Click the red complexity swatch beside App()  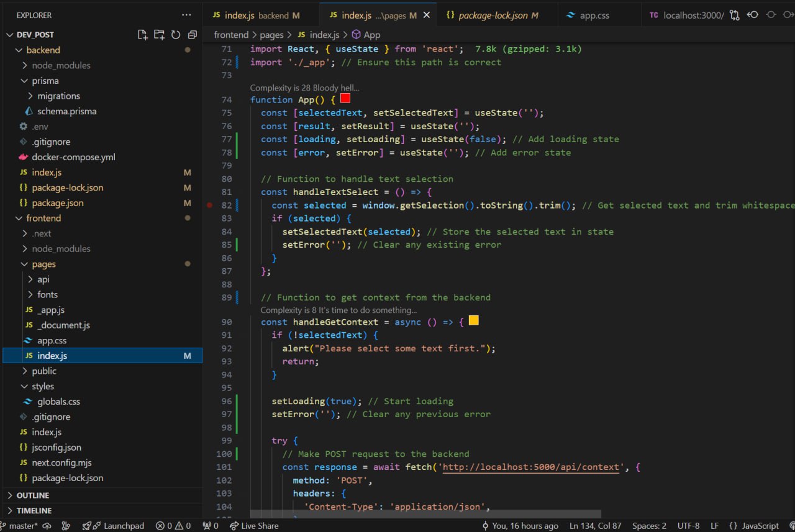(345, 99)
